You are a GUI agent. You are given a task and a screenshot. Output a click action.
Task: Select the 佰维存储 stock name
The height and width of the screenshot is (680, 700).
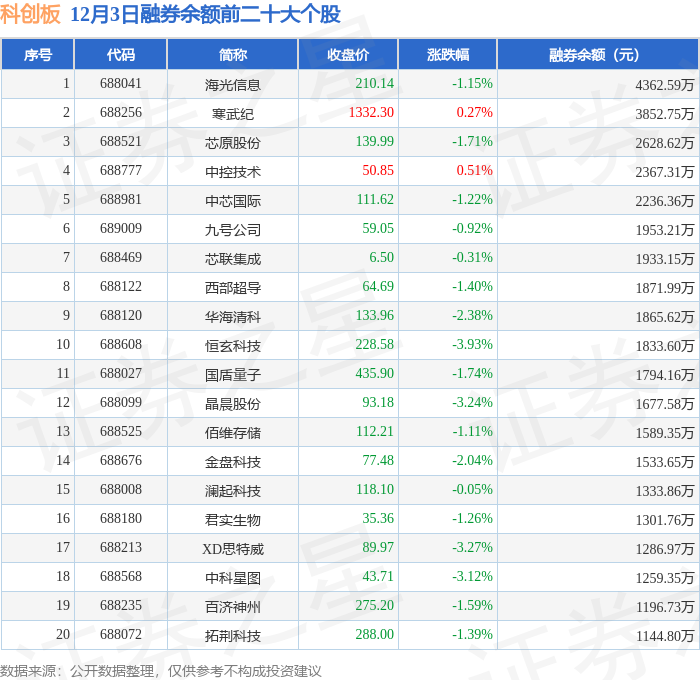(233, 433)
